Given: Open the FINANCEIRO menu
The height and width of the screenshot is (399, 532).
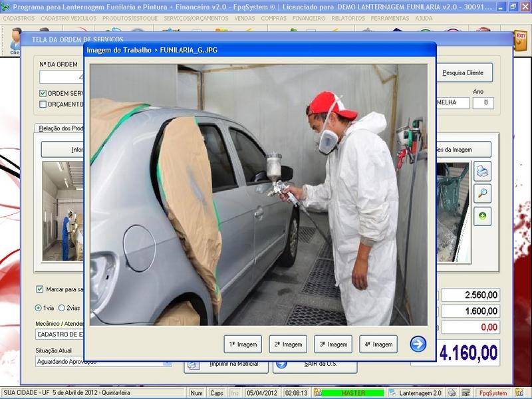Looking at the screenshot, I should point(309,19).
